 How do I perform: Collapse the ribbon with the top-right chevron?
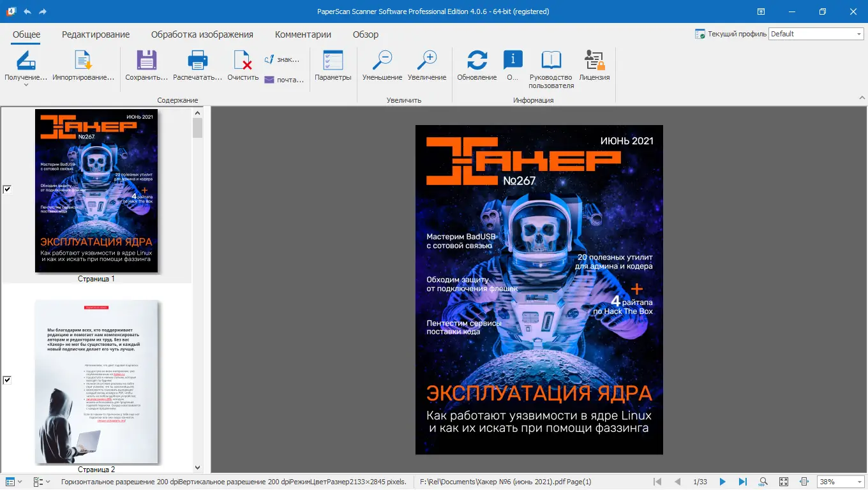(x=862, y=97)
